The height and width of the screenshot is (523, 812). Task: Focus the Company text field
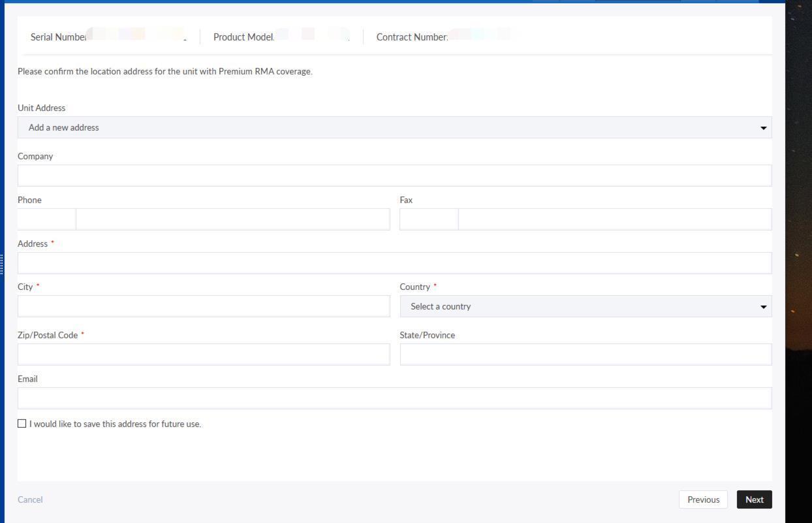pos(394,176)
